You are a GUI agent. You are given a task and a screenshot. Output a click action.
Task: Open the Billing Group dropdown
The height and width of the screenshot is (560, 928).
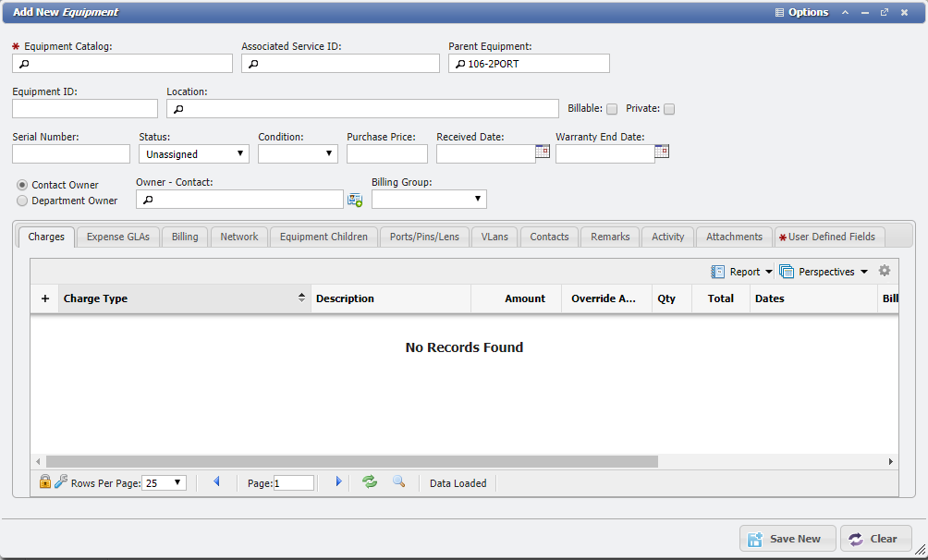click(429, 200)
